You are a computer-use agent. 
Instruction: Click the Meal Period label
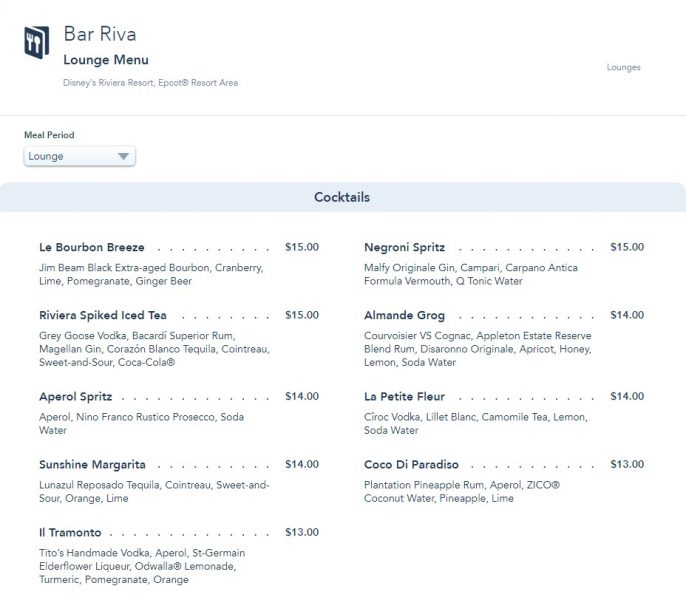coord(49,135)
